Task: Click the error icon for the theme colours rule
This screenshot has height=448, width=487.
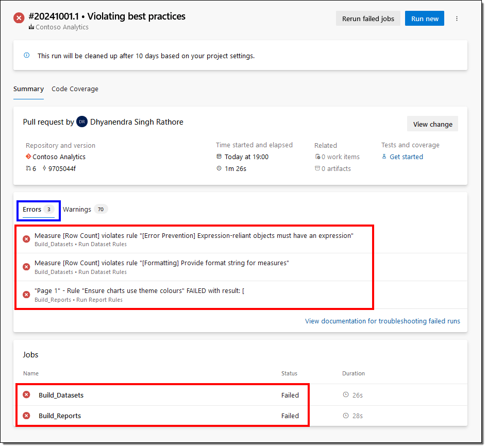Action: [26, 295]
